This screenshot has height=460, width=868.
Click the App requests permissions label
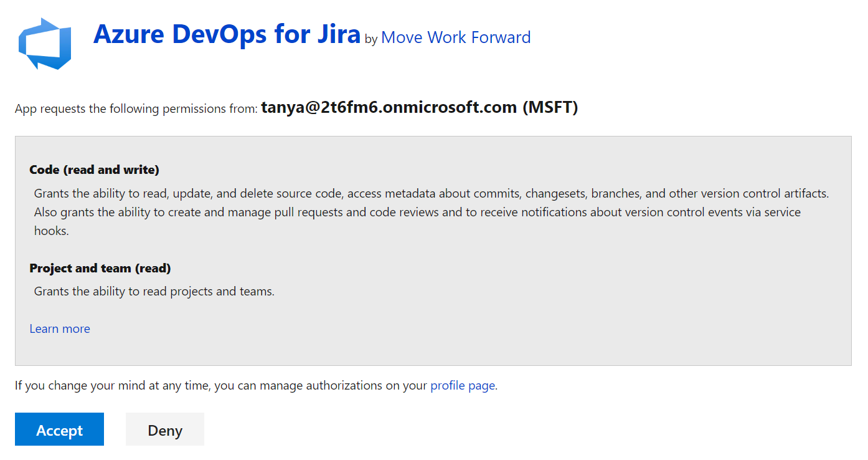click(x=136, y=108)
